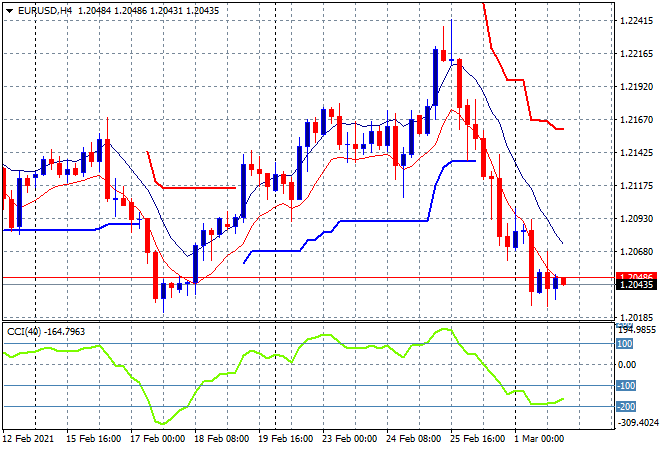Select the OHLC values 1.20484 1.20486 1.20431 1.20435

coord(148,11)
